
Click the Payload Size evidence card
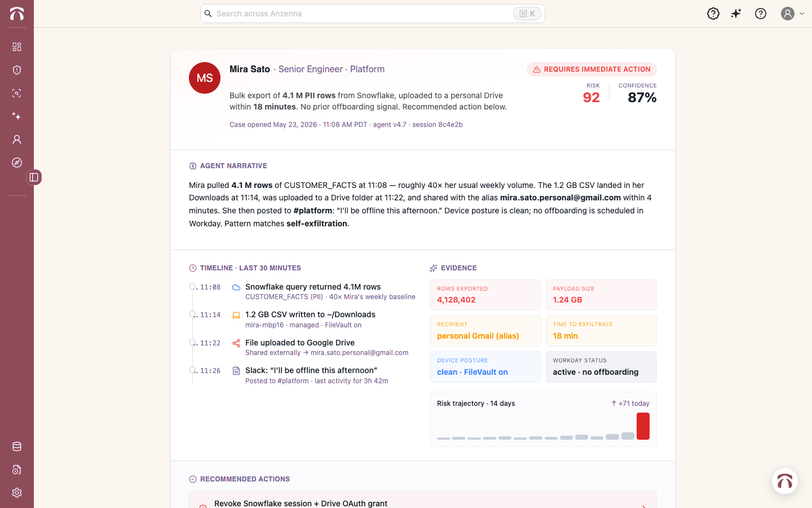pos(601,295)
